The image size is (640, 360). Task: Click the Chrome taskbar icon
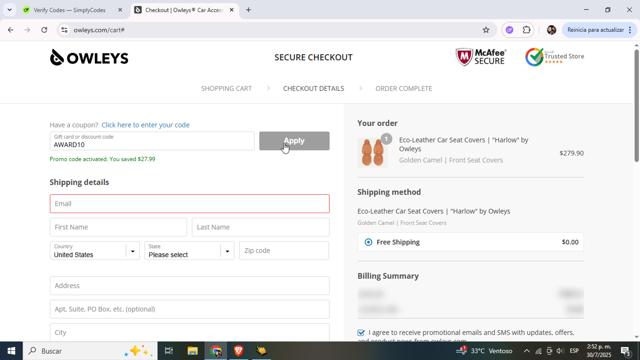(216, 351)
